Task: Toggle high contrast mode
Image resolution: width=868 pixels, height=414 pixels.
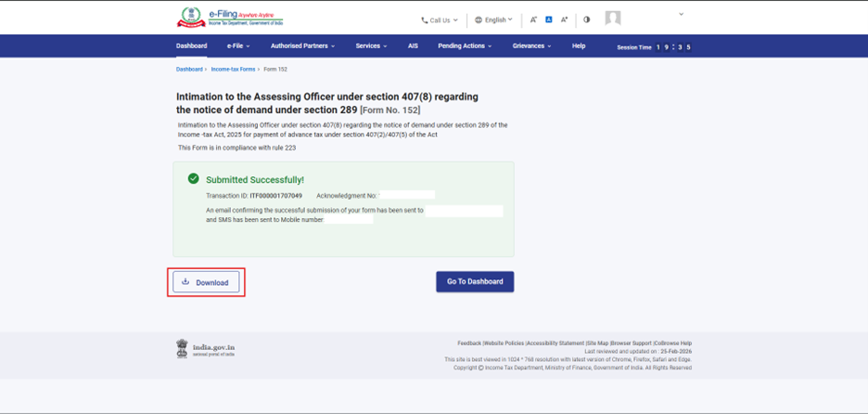Action: click(x=586, y=19)
